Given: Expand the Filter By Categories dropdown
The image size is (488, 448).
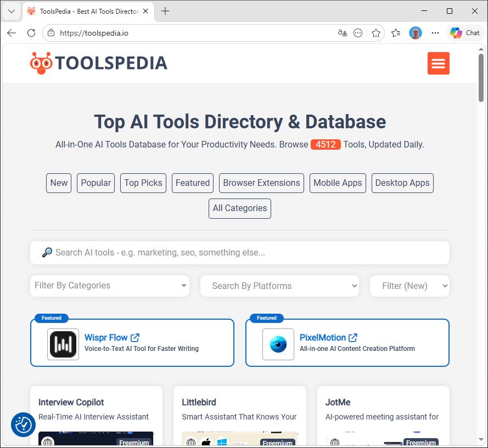Looking at the screenshot, I should pos(110,286).
